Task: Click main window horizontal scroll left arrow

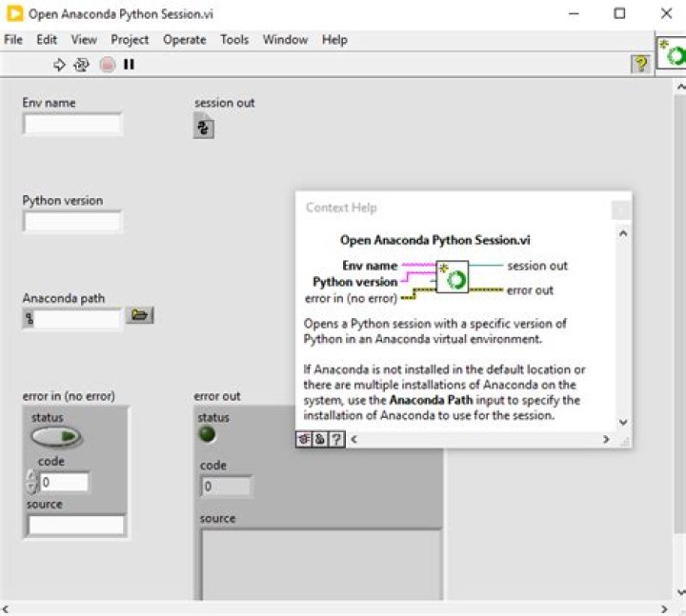Action: pyautogui.click(x=6, y=608)
